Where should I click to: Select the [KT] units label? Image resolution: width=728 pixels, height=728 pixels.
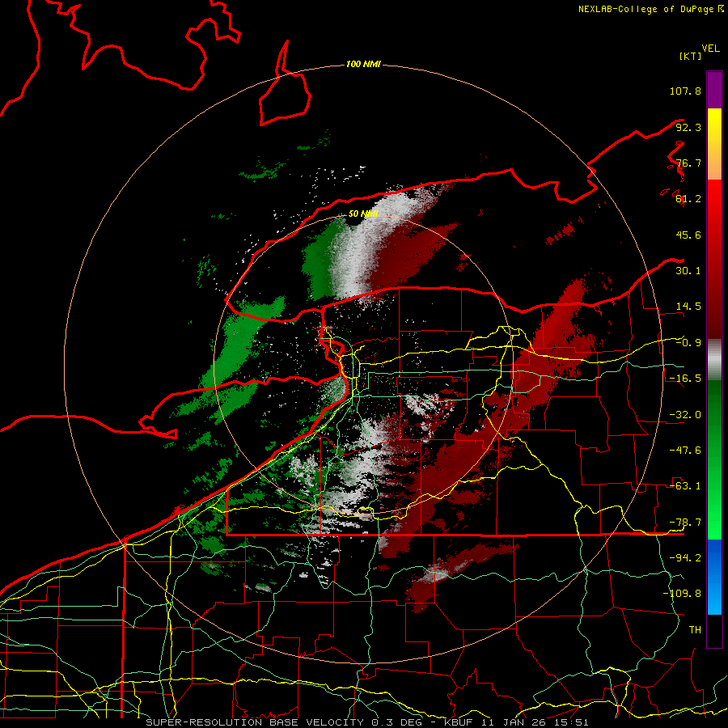pyautogui.click(x=690, y=56)
